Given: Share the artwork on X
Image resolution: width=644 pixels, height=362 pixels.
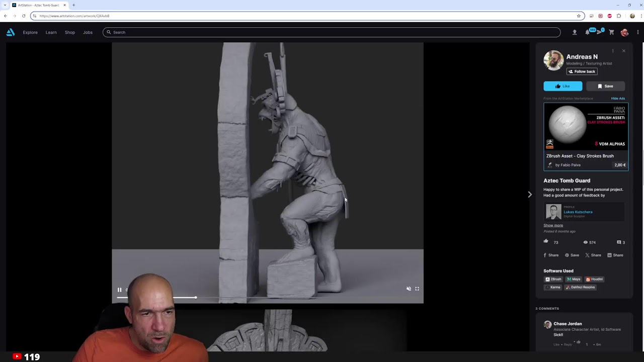Looking at the screenshot, I should (593, 255).
